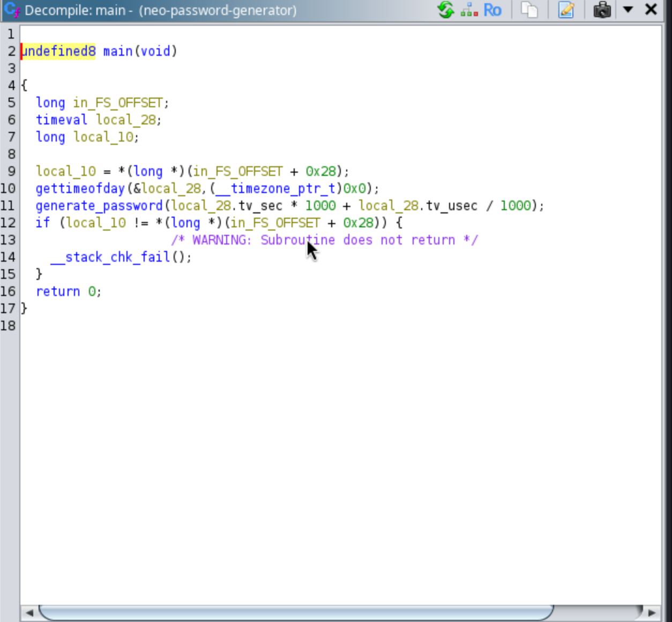Click the Decompile window icon in the title bar
The height and width of the screenshot is (622, 672).
(x=12, y=10)
